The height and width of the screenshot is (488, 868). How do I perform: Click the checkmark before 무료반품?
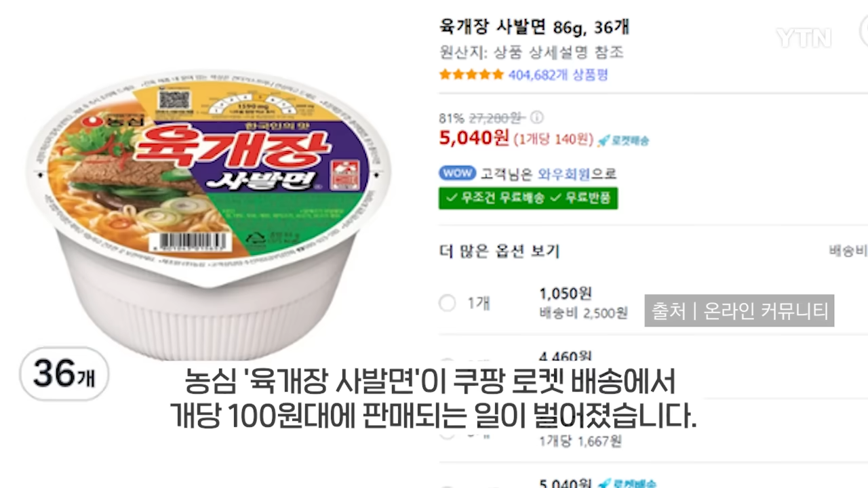555,198
